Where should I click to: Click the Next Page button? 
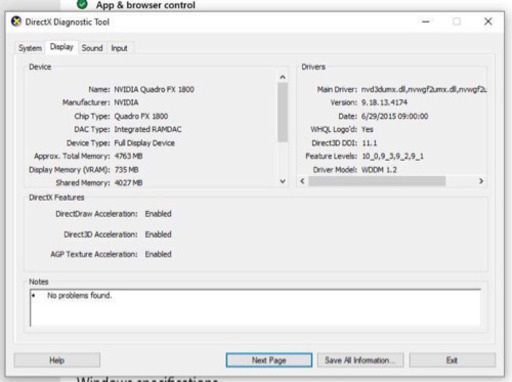[269, 360]
